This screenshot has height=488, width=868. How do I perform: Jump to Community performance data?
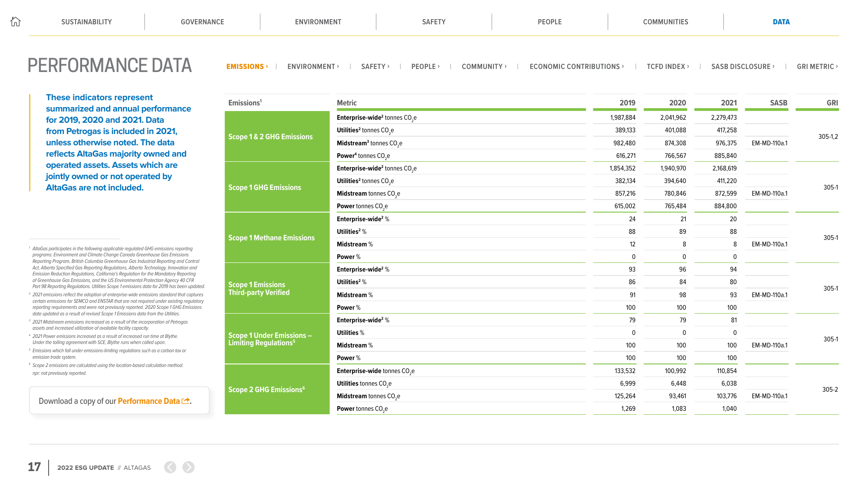pos(484,66)
